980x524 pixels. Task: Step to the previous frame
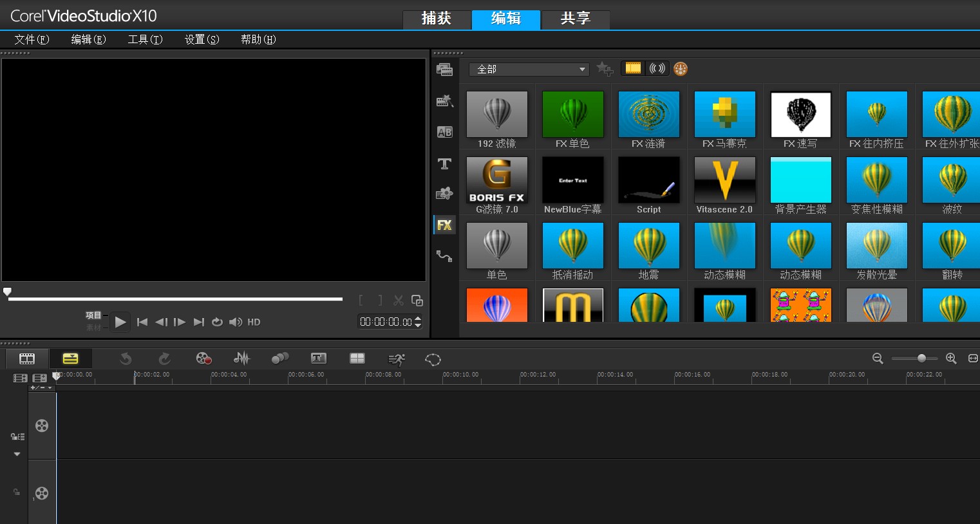click(x=161, y=322)
